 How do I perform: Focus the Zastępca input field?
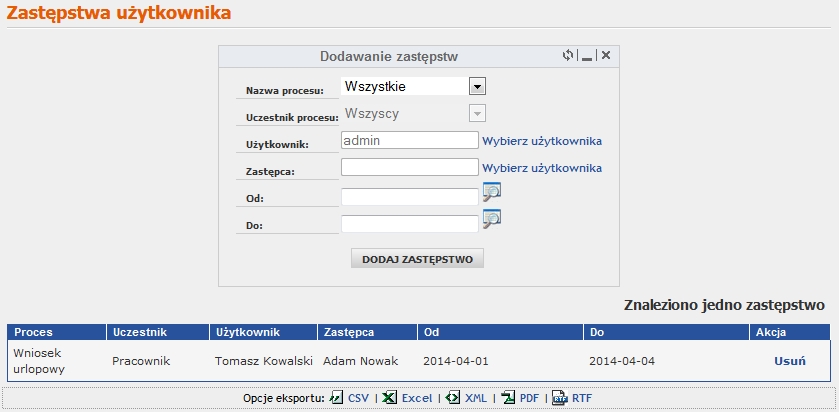click(x=410, y=167)
